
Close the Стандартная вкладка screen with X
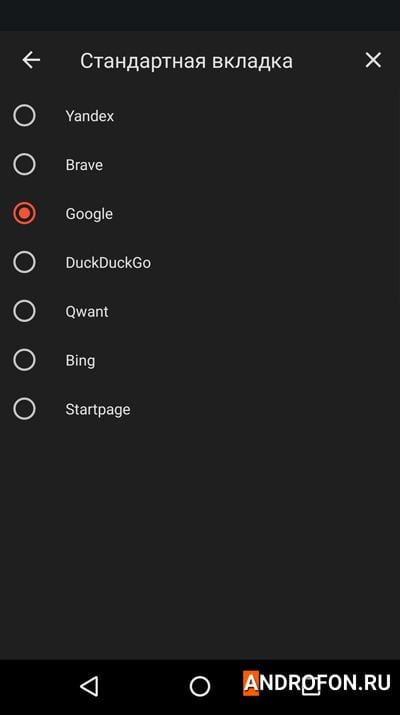coord(373,60)
